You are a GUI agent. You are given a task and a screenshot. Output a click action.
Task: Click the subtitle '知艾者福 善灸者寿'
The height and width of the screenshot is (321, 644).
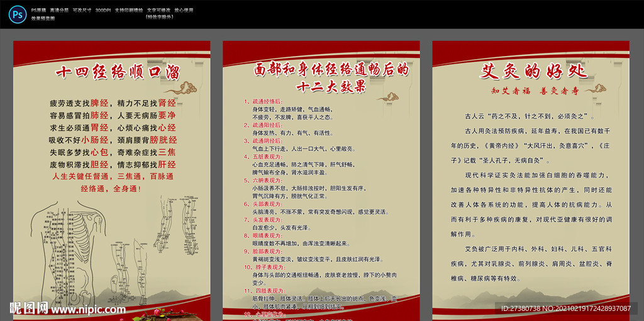535,91
